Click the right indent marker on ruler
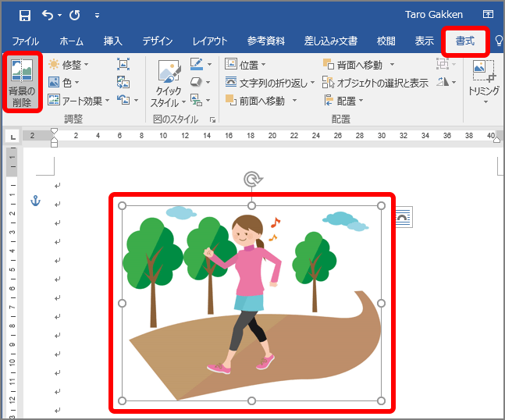 point(497,139)
